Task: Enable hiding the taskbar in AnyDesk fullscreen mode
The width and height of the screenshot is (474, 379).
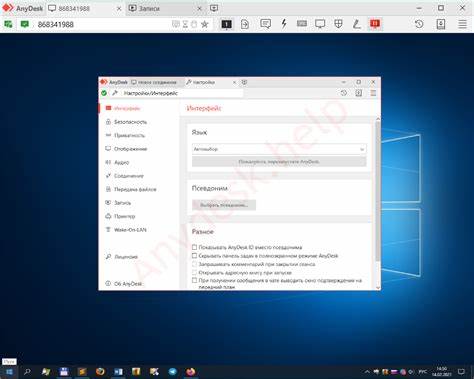Action: point(194,256)
